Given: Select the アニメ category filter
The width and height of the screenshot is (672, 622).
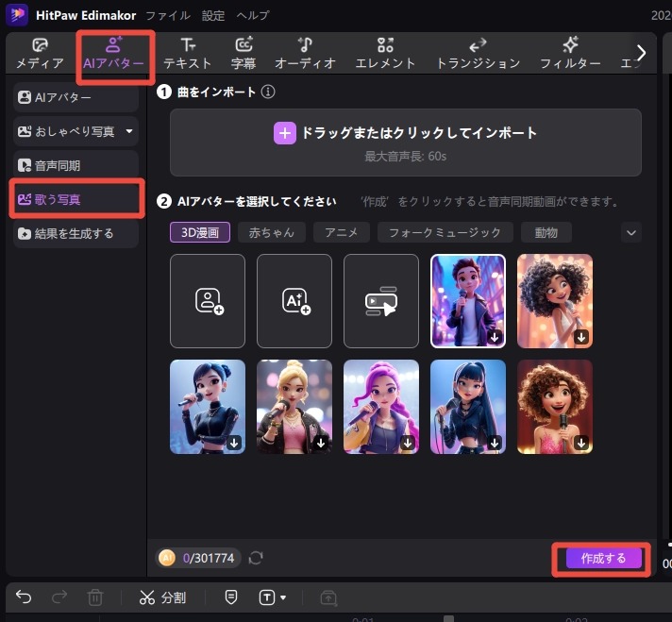Looking at the screenshot, I should [x=341, y=232].
